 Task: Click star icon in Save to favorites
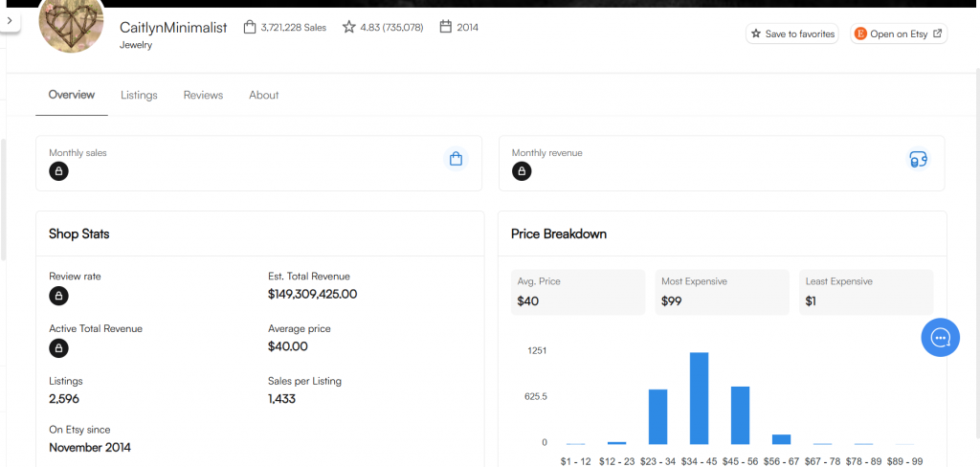pyautogui.click(x=756, y=33)
